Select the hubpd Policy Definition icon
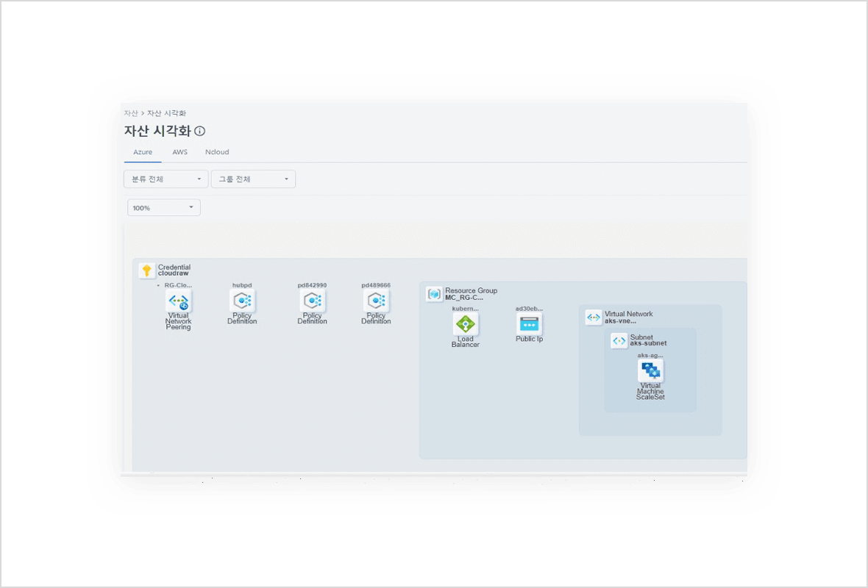This screenshot has height=588, width=868. point(241,301)
